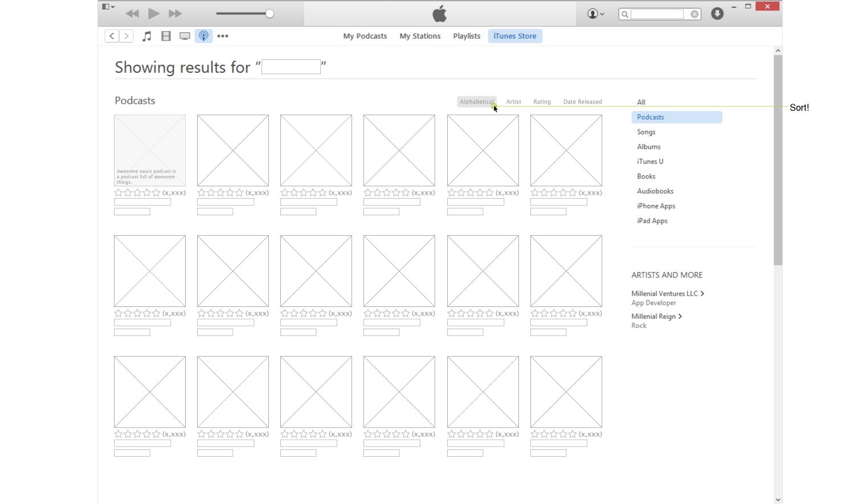This screenshot has height=504, width=850.
Task: Open the sidebar view dropdown menu
Action: click(108, 7)
